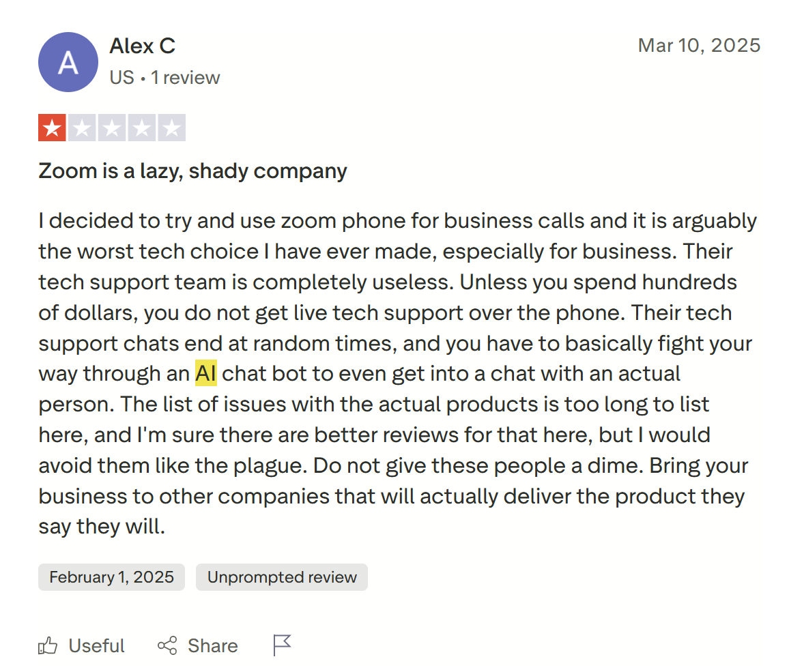Flag this review with the flag icon
This screenshot has height=672, width=789.
pos(282,645)
